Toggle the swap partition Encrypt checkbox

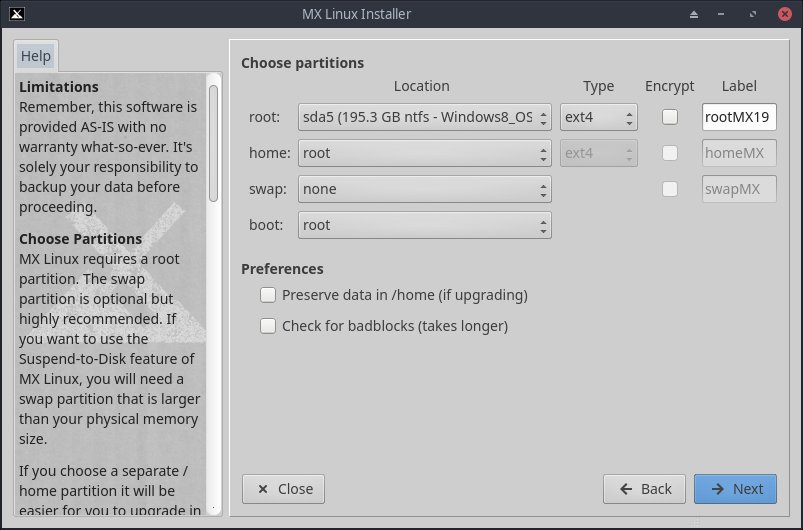click(x=669, y=189)
